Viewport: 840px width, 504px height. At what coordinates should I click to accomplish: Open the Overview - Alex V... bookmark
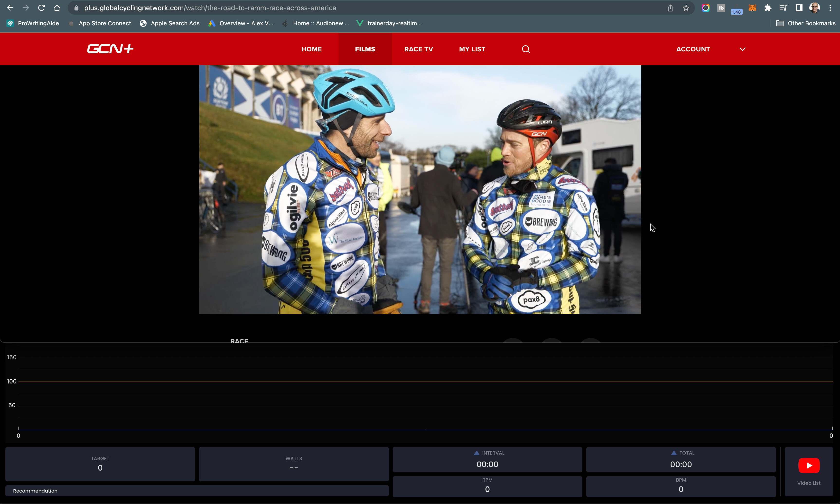coord(241,23)
